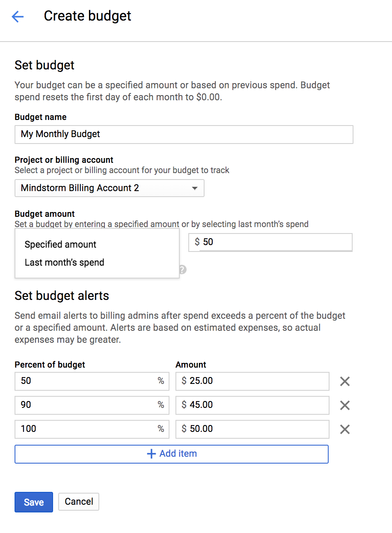The image size is (392, 533).
Task: Choose Last month's spend option
Action: 65,263
